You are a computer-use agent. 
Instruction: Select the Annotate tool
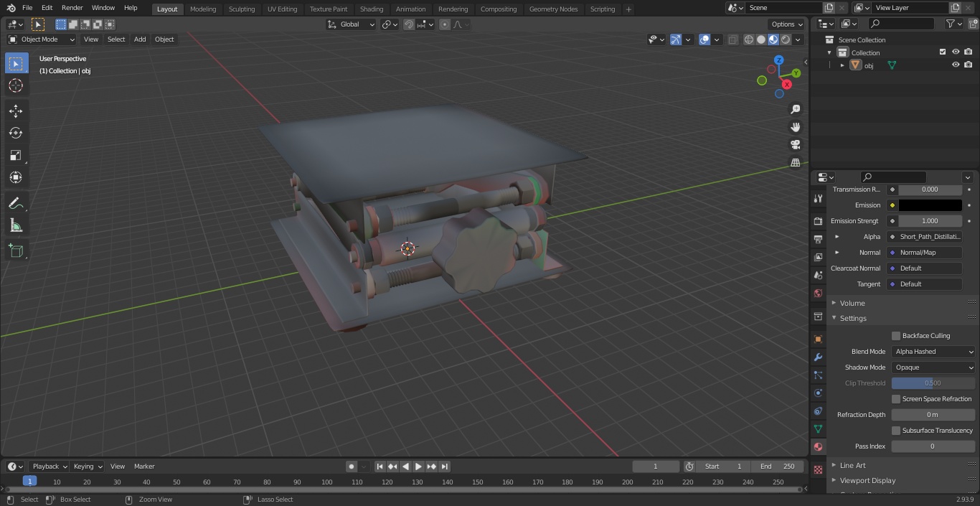click(x=16, y=204)
